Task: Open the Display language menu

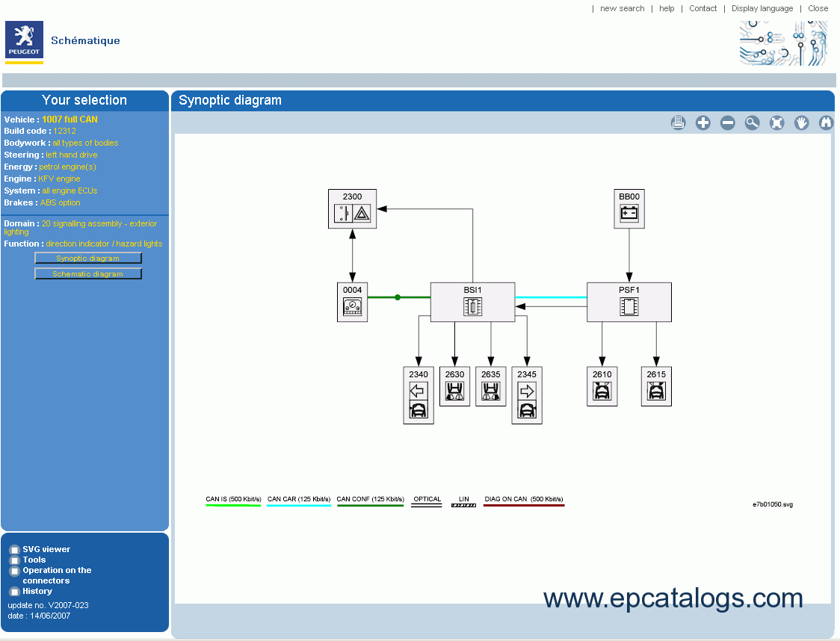Action: [x=762, y=8]
